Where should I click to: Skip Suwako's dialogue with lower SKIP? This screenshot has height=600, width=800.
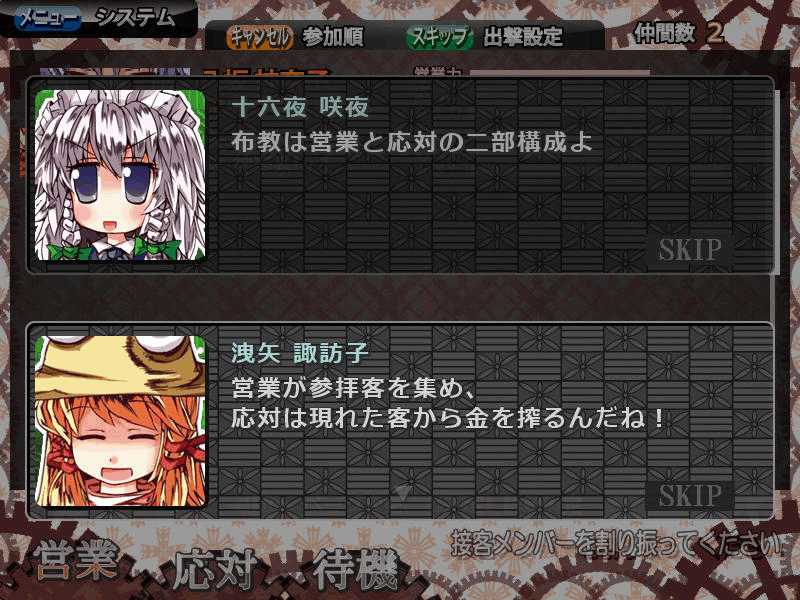pyautogui.click(x=689, y=495)
